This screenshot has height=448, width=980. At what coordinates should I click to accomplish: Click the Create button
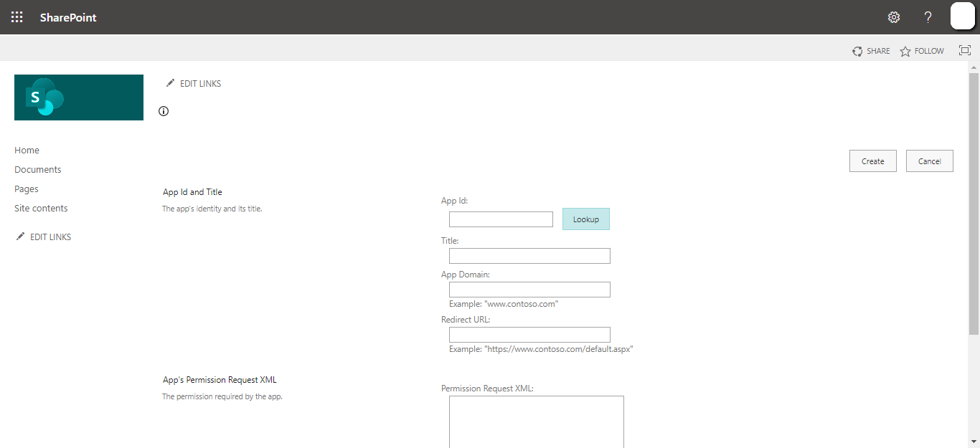pos(873,161)
